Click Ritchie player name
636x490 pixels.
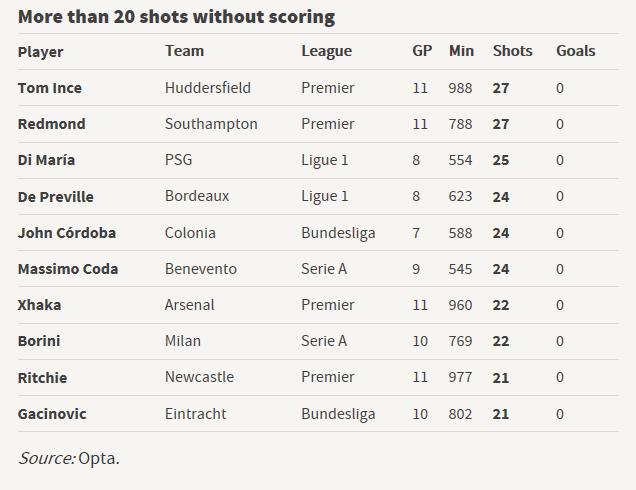(x=42, y=378)
